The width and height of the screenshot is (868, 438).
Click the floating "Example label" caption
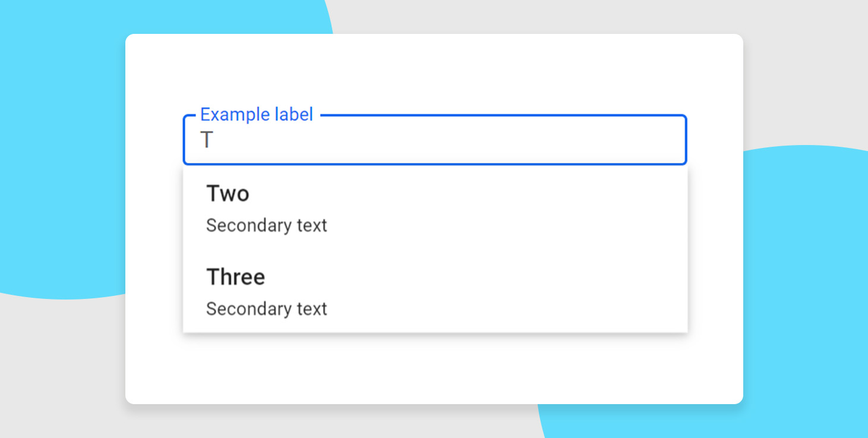(x=256, y=114)
